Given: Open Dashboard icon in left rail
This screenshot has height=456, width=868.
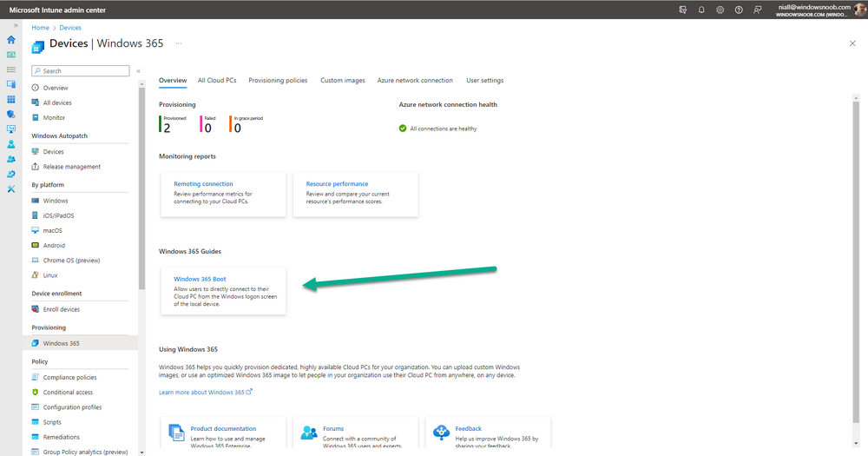Looking at the screenshot, I should [11, 55].
